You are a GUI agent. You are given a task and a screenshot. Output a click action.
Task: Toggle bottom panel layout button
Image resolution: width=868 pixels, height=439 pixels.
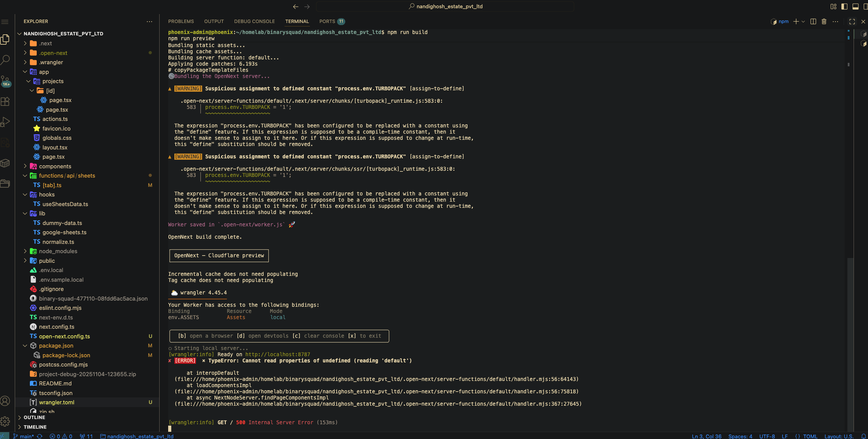[855, 7]
